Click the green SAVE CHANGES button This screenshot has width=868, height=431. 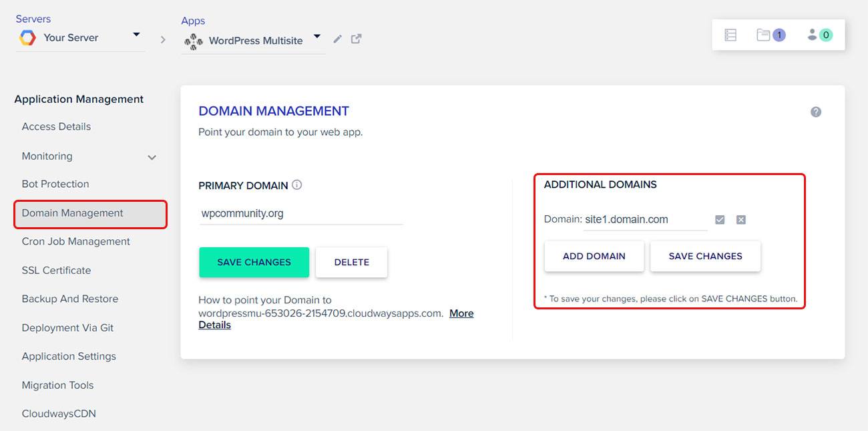pyautogui.click(x=254, y=262)
